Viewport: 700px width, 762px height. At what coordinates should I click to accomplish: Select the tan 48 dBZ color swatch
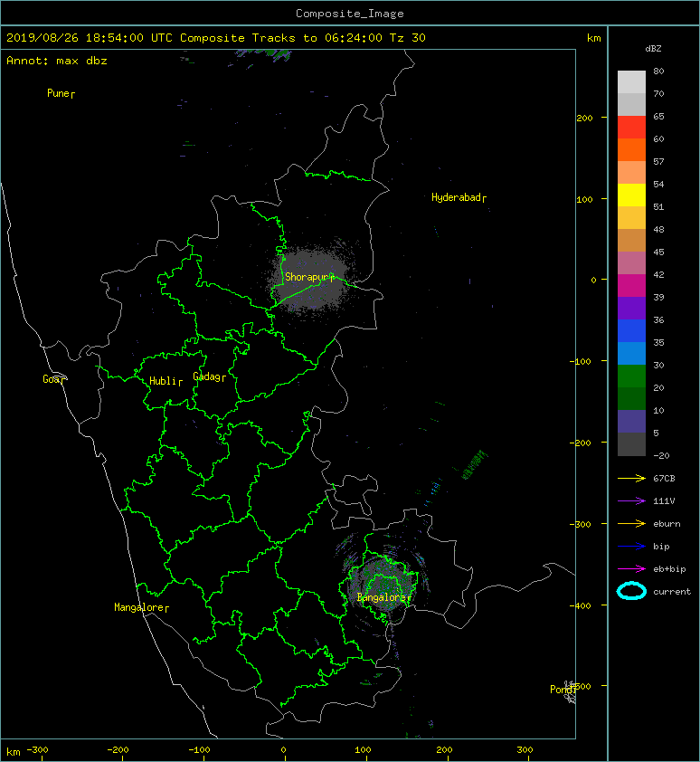[631, 240]
